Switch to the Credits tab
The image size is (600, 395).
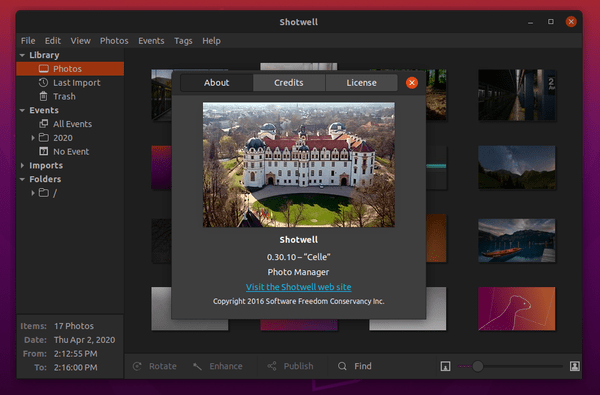point(289,83)
